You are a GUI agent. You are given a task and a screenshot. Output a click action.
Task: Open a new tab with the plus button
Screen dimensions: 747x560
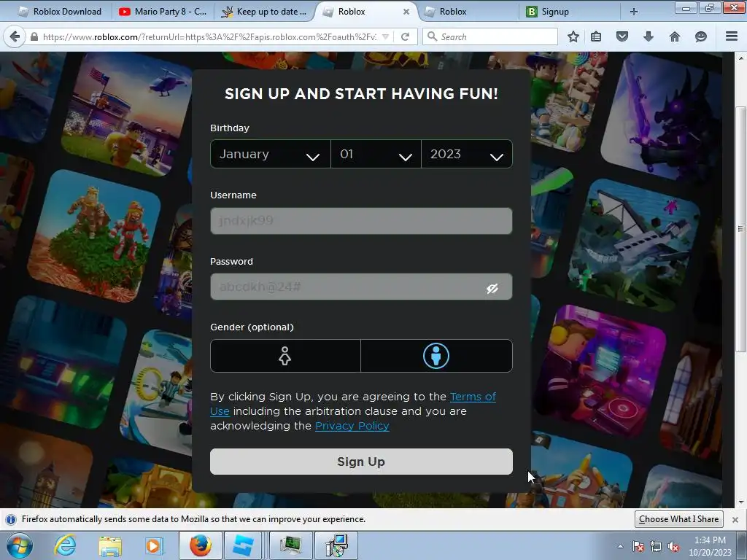click(634, 12)
